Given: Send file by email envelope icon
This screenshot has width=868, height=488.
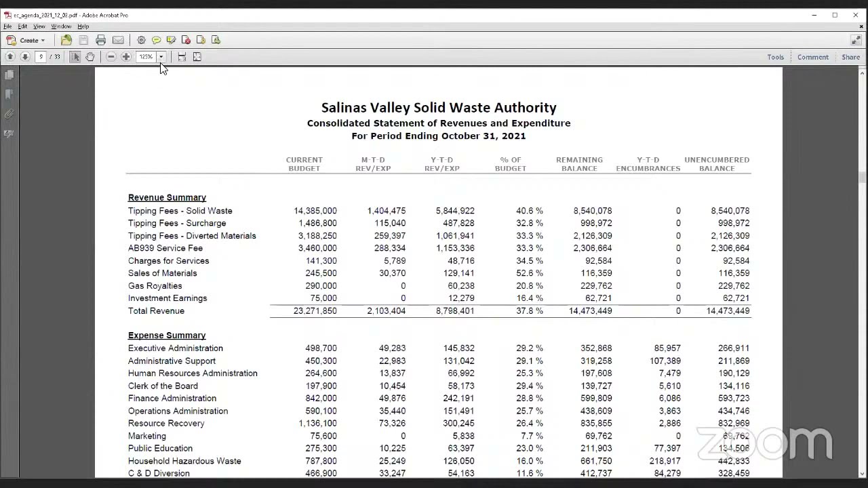Looking at the screenshot, I should click(118, 40).
